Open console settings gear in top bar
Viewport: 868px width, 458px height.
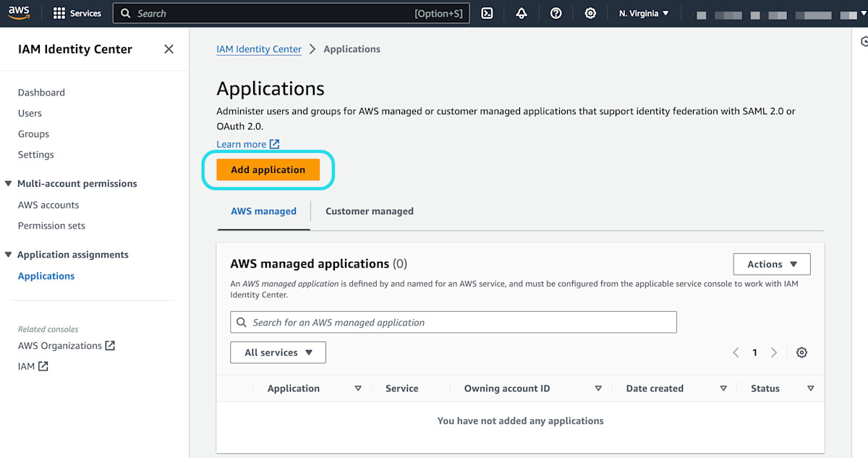pos(590,13)
